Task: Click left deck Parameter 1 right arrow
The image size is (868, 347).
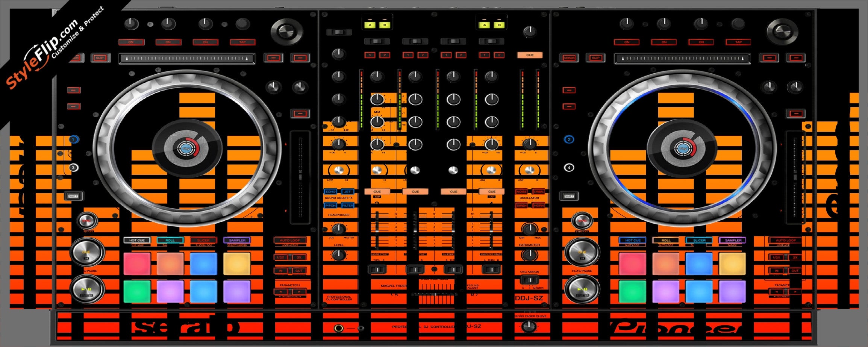Action: click(299, 292)
